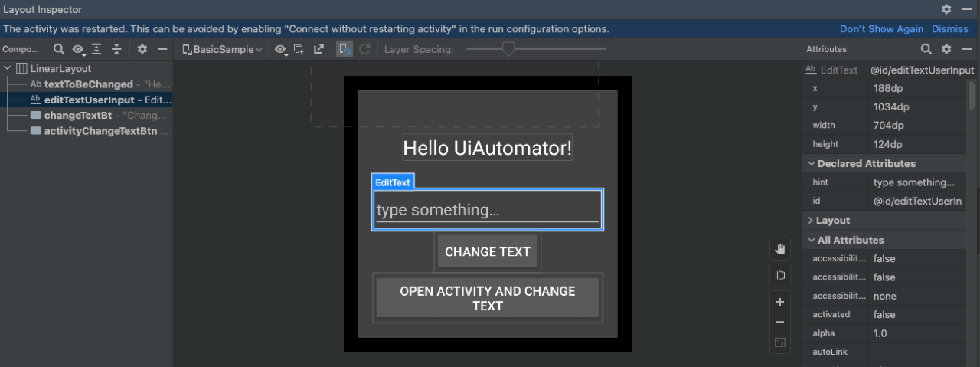Expand the Layout attributes section
Viewport: 980px width, 367px height.
tap(811, 221)
